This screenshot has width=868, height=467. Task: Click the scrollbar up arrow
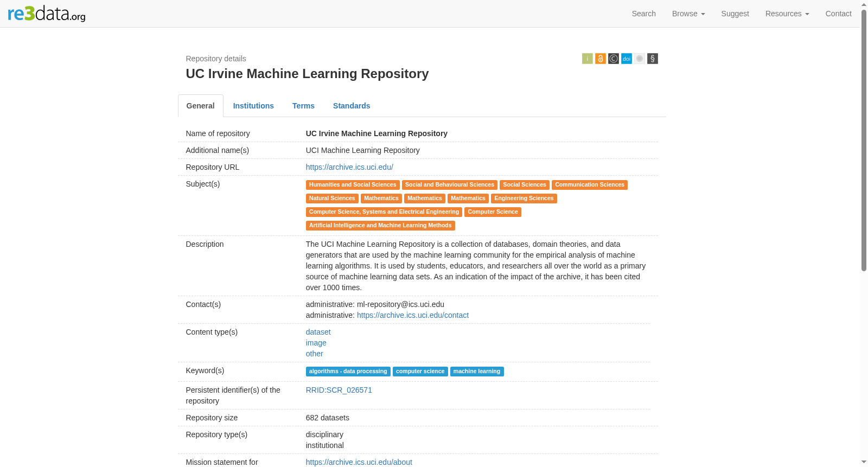tap(864, 4)
